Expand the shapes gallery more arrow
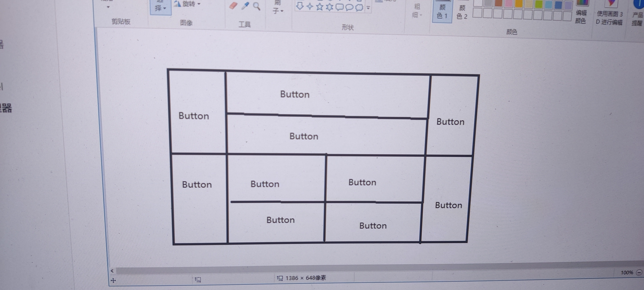This screenshot has height=290, width=644. pyautogui.click(x=368, y=8)
